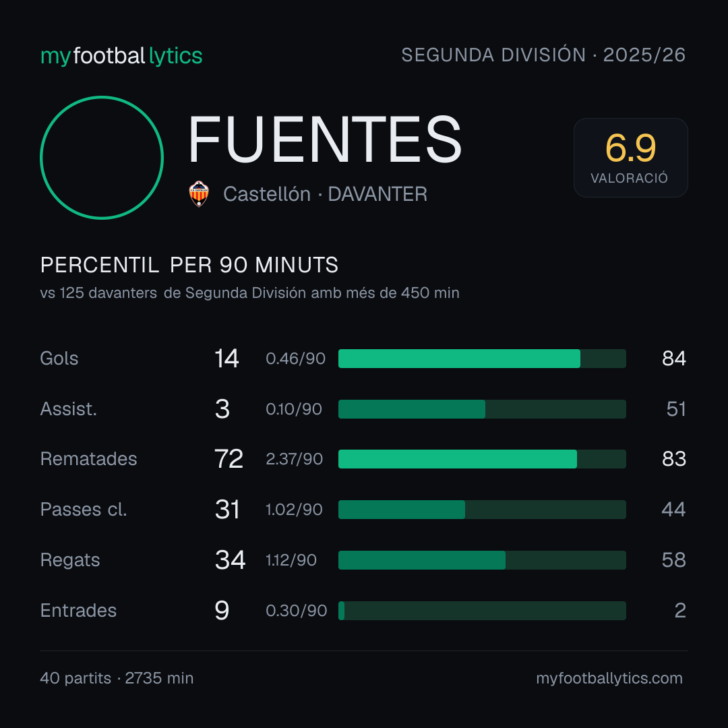Click the Entrades percentile value 2
Viewport: 728px width, 728px height.
pos(680,611)
